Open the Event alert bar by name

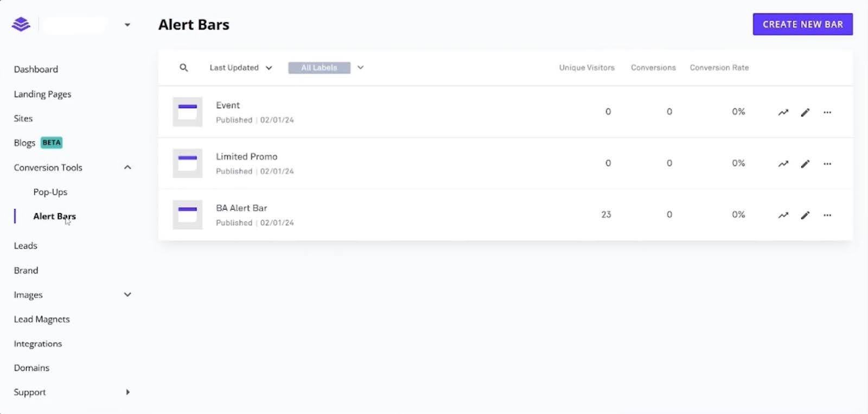coord(228,105)
